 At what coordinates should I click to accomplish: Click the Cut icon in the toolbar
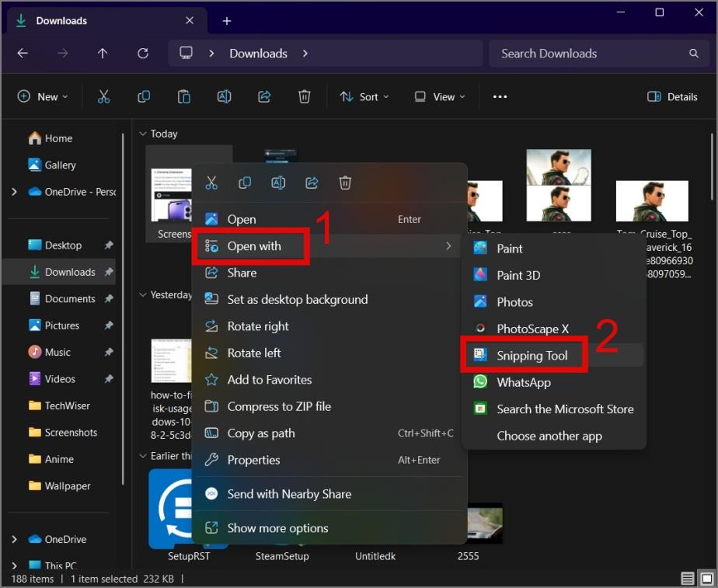tap(104, 96)
